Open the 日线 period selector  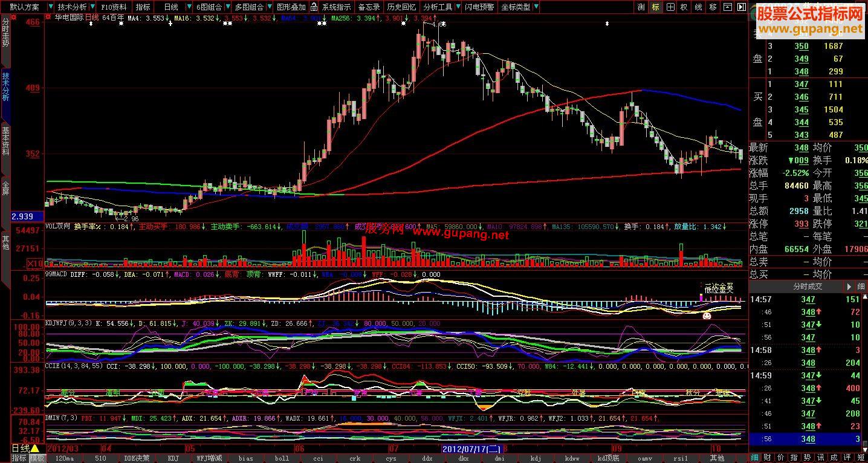pos(171,7)
